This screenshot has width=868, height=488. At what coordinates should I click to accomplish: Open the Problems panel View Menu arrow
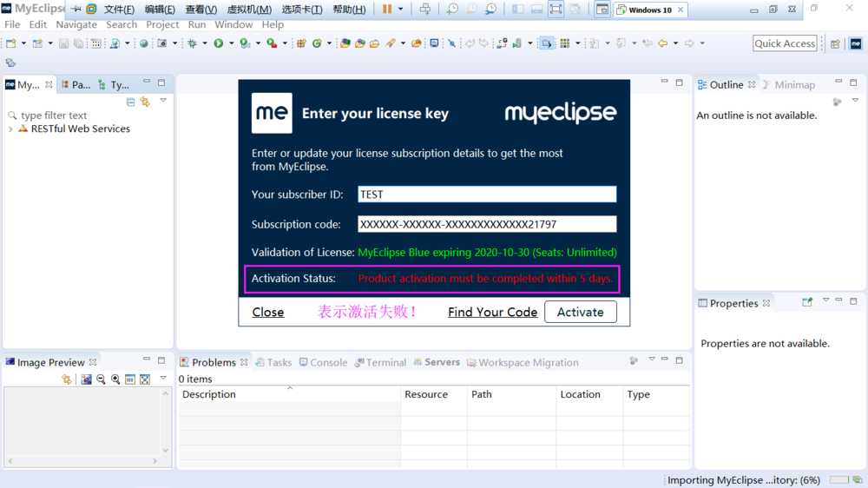(652, 359)
